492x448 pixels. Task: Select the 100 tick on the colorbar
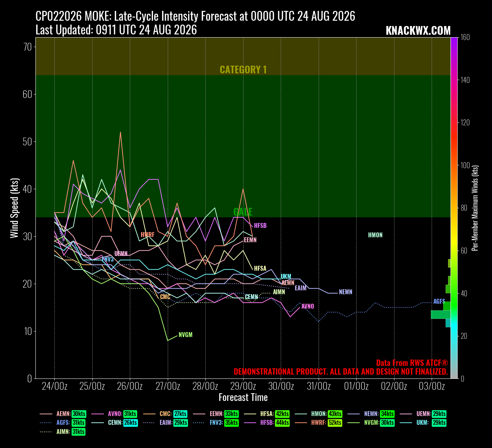(465, 165)
